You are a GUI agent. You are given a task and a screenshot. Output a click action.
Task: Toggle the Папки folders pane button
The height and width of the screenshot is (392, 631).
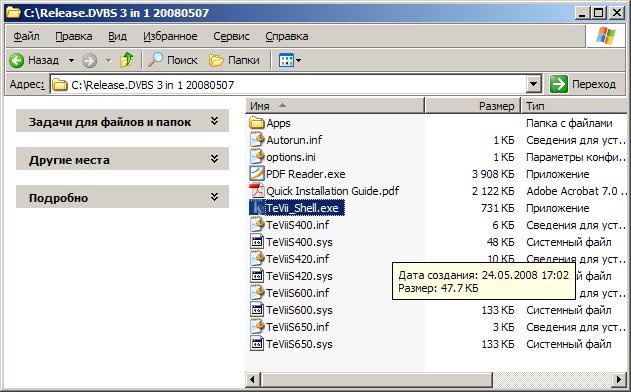point(234,60)
